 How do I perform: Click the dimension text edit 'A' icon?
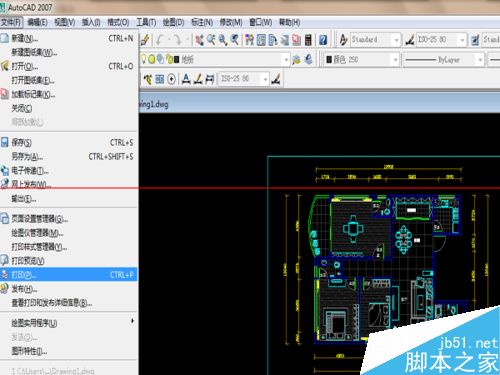(x=186, y=79)
